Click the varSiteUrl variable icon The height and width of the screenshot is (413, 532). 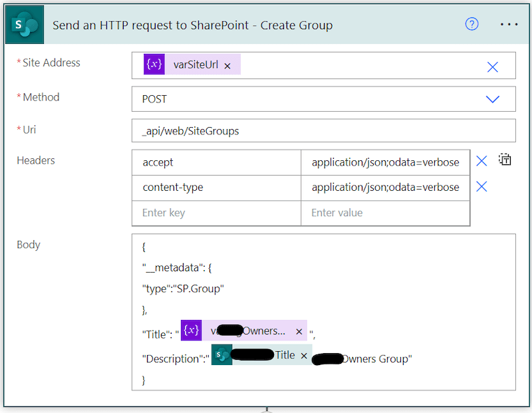154,64
